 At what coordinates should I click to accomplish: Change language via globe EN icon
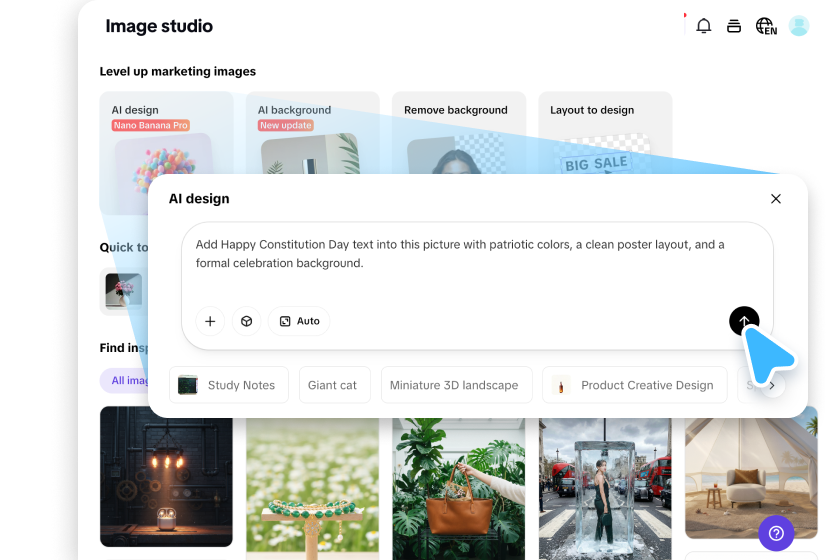point(766,26)
